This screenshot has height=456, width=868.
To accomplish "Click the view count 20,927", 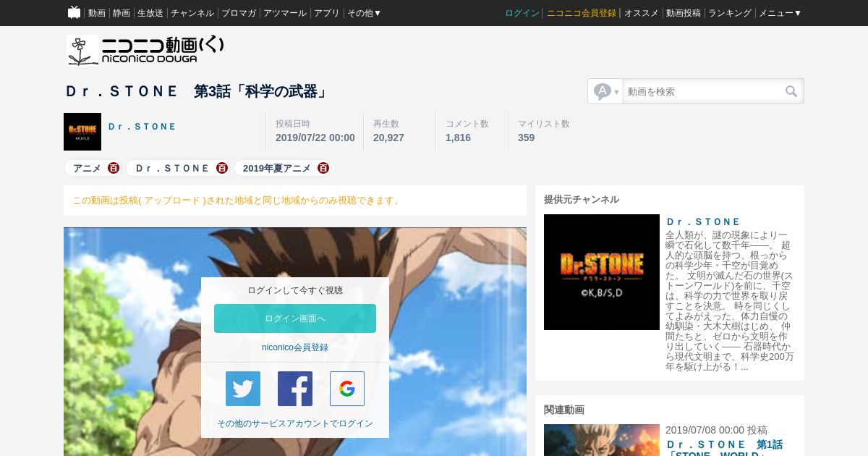I will pyautogui.click(x=388, y=138).
